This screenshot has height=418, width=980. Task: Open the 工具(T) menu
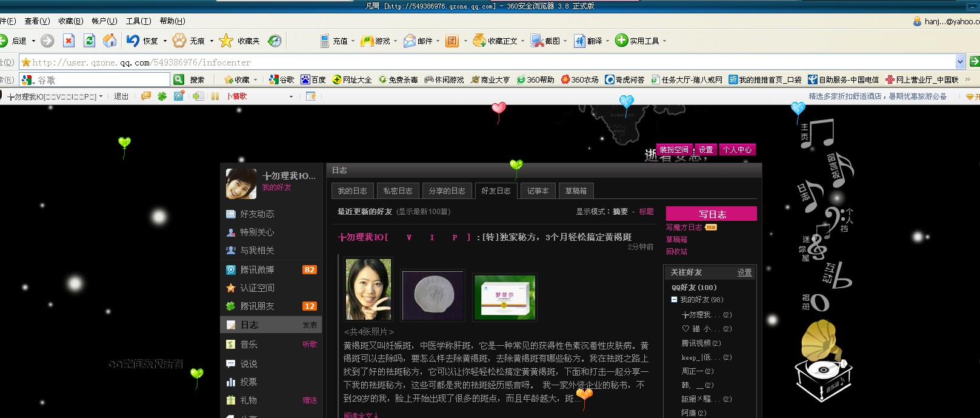[x=138, y=21]
